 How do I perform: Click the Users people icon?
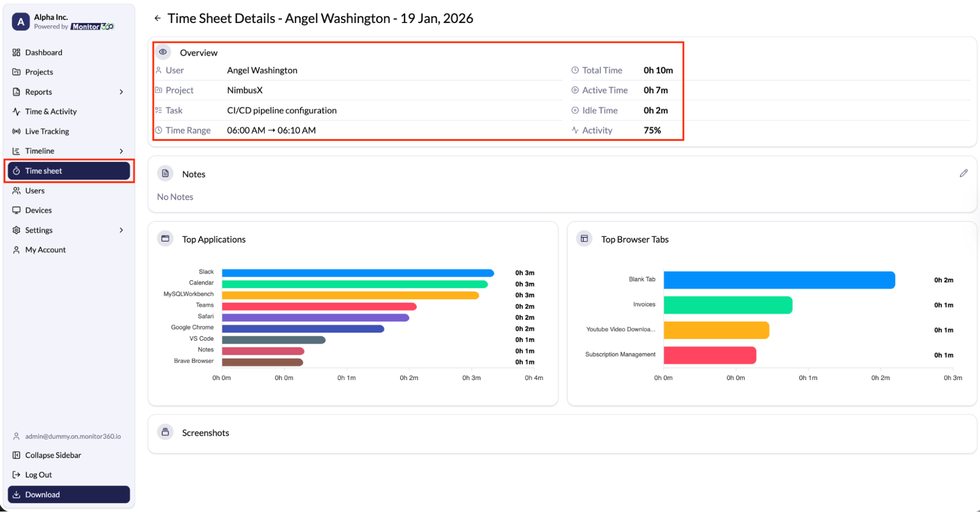(x=16, y=191)
